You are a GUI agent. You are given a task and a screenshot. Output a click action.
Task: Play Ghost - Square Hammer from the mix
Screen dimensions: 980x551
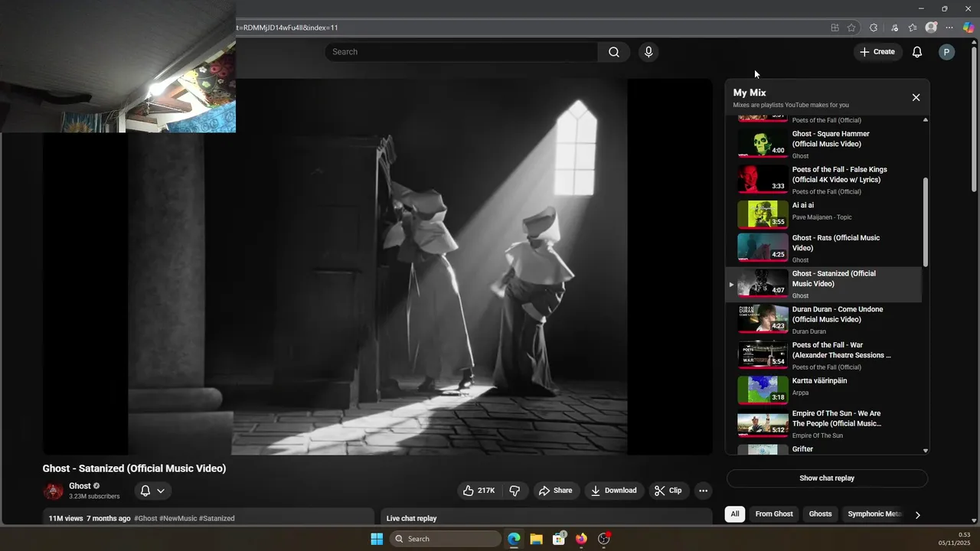(825, 144)
